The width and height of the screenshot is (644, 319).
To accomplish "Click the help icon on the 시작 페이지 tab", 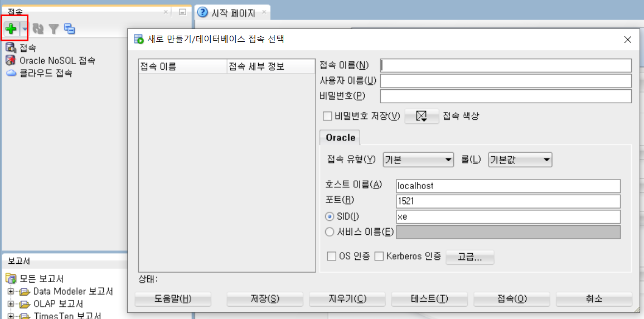I will coord(202,13).
